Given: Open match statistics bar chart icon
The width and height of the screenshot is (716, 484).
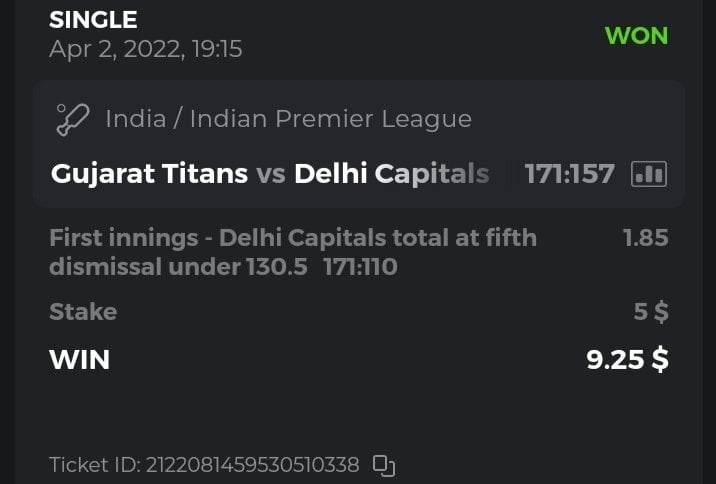Looking at the screenshot, I should point(649,174).
